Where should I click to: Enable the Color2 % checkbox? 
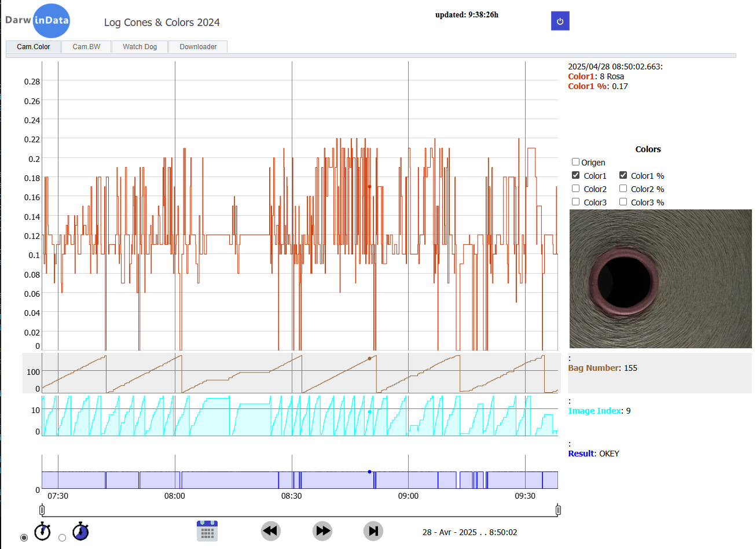(623, 189)
